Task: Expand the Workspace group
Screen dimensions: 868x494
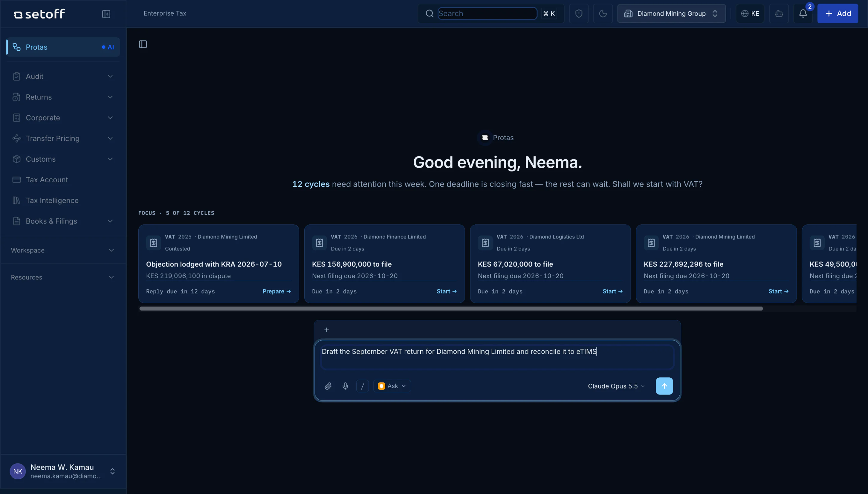Action: tap(63, 250)
